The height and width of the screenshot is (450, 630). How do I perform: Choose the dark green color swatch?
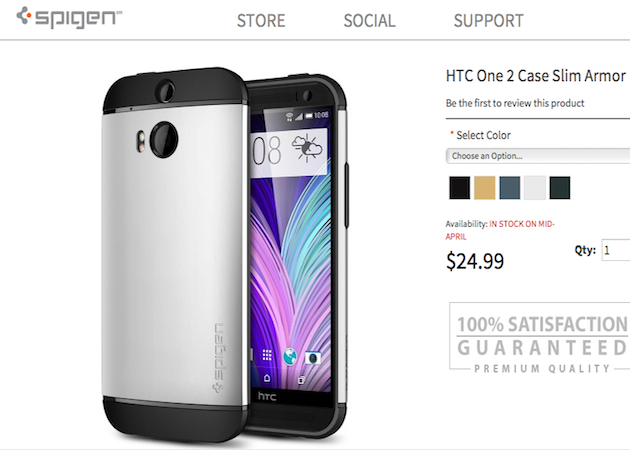pyautogui.click(x=560, y=188)
